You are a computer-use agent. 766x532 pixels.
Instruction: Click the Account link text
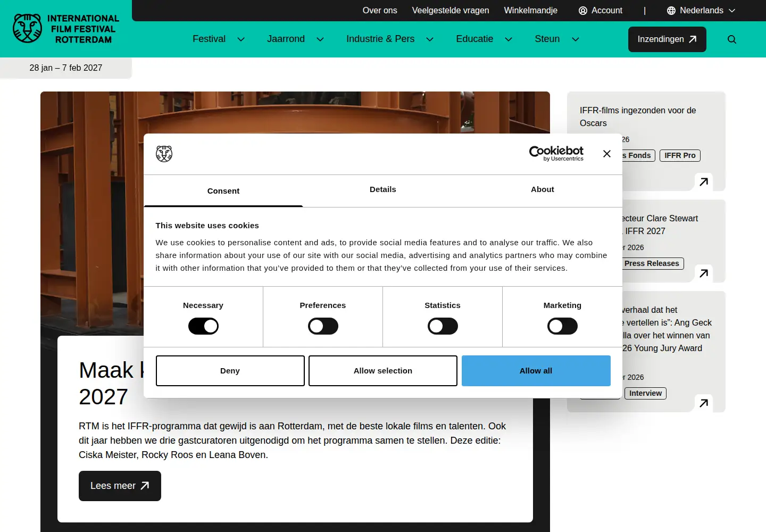tap(607, 11)
